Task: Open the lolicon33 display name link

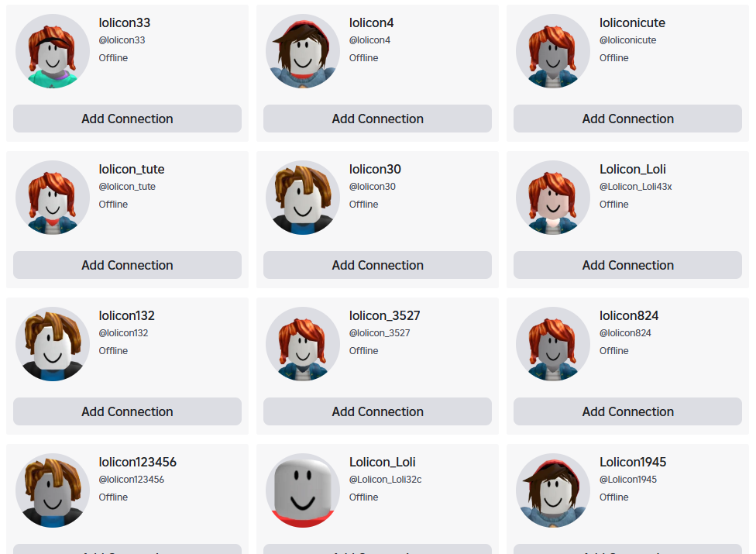Action: [125, 22]
